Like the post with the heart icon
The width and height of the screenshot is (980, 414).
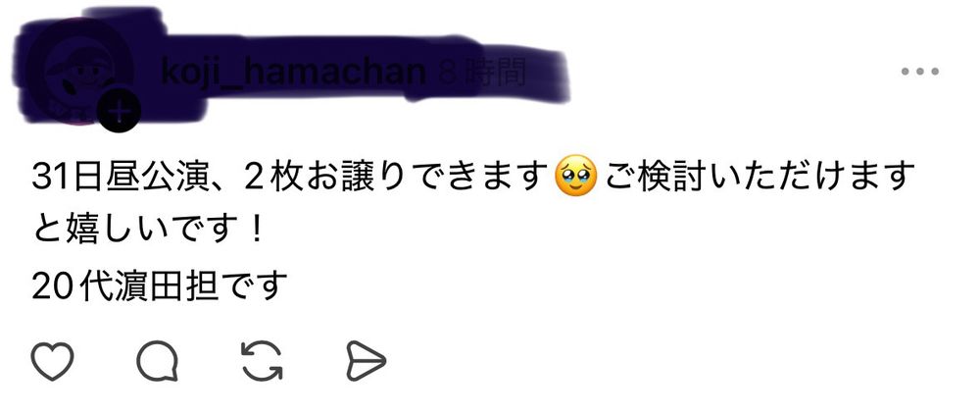pyautogui.click(x=53, y=361)
